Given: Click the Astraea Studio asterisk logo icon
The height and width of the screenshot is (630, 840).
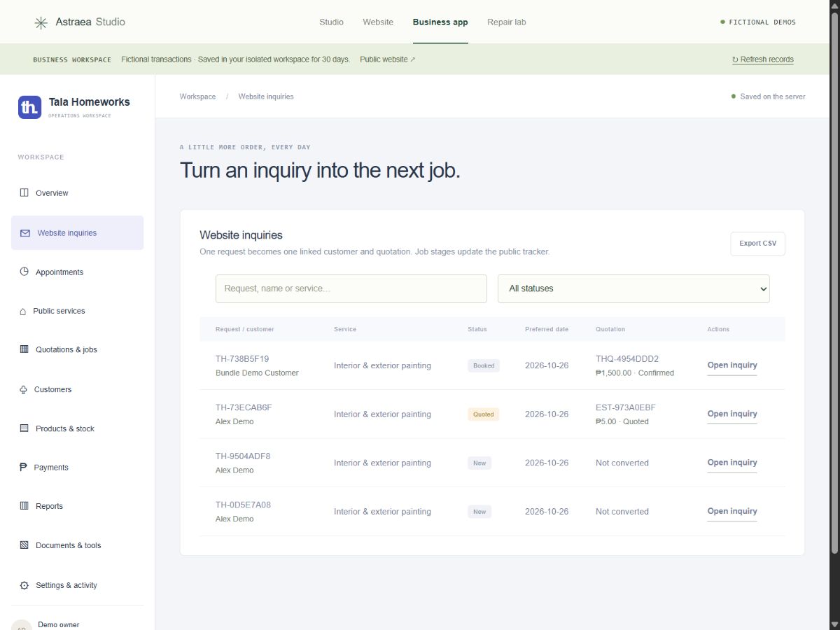Looking at the screenshot, I should click(x=41, y=22).
